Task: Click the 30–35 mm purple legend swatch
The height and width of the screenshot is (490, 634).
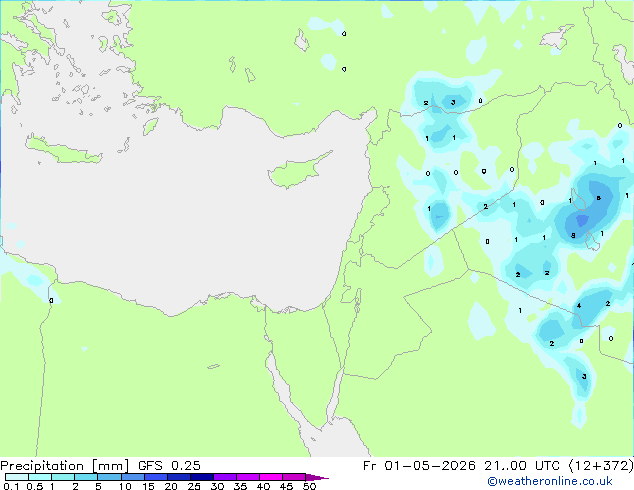Action: [225, 477]
